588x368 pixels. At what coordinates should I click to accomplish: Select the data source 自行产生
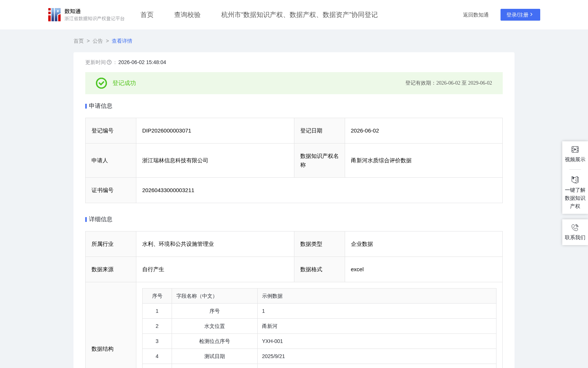tap(153, 269)
